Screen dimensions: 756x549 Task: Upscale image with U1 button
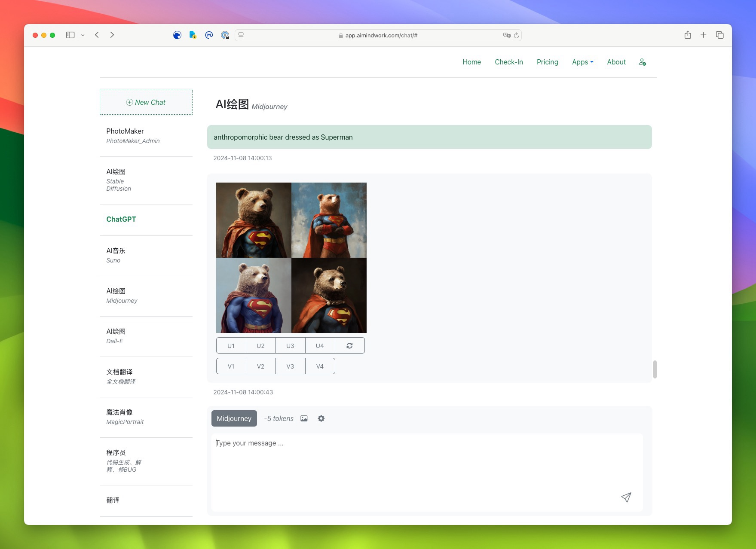point(231,345)
